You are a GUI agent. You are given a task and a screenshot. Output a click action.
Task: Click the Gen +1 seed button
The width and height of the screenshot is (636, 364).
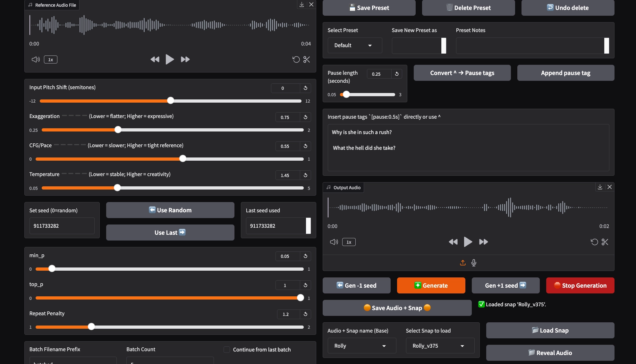pos(505,285)
